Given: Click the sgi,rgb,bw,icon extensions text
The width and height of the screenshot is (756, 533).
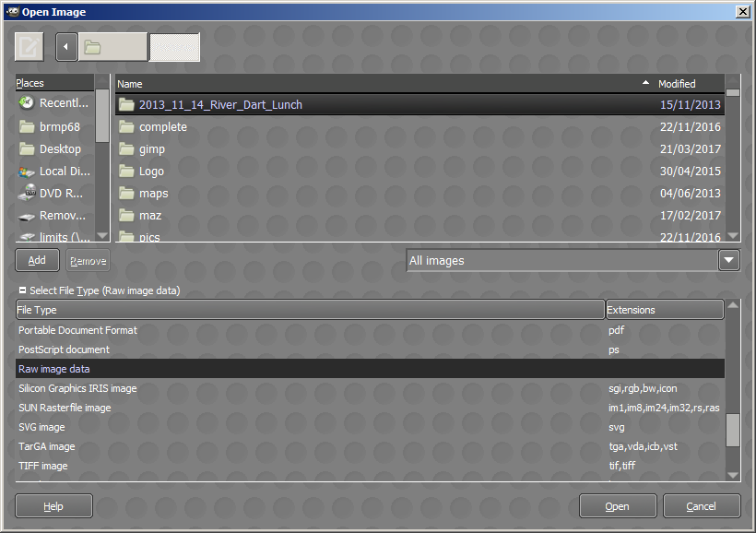Looking at the screenshot, I should [643, 388].
